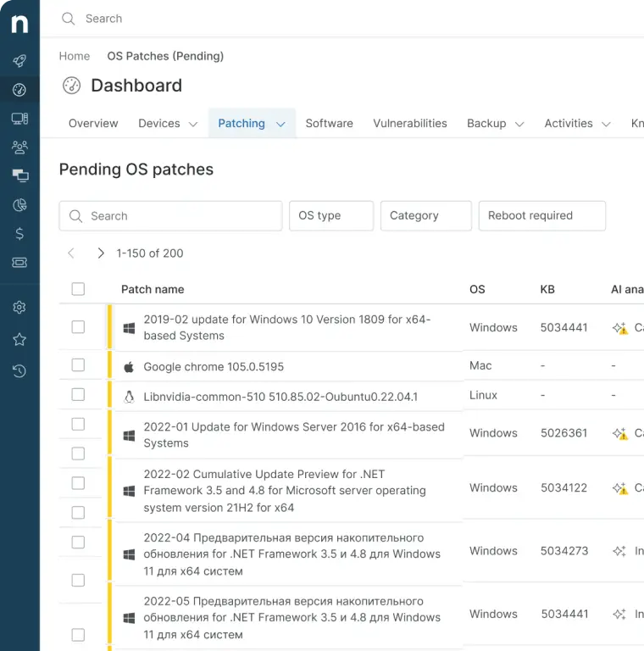Open the users group sidebar icon
The width and height of the screenshot is (644, 651).
[19, 147]
